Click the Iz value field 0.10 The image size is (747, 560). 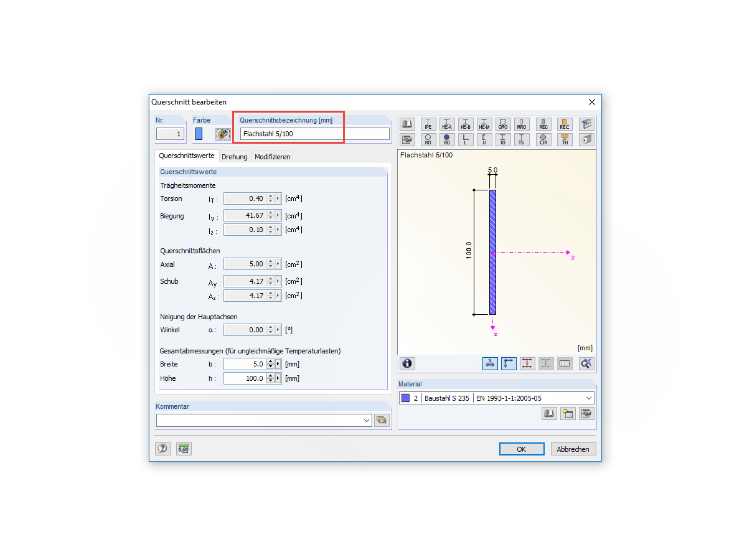[x=245, y=230]
